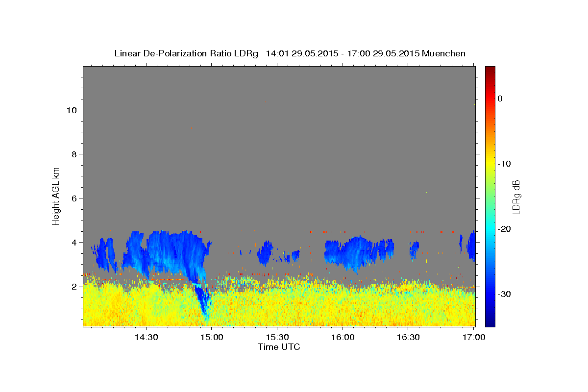Viewport: 588px width, 392px height.
Task: Click the plot title 'Linear De-Polarization Ratio LDRg'
Action: (x=186, y=53)
